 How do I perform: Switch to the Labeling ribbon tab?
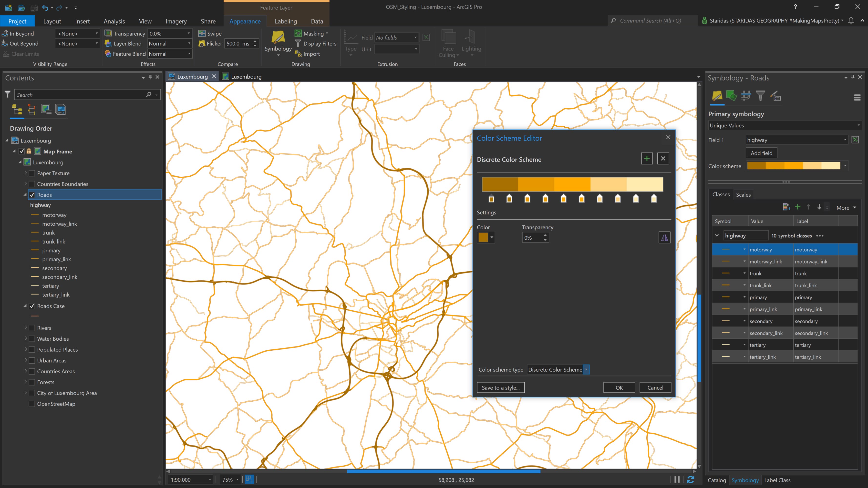pyautogui.click(x=285, y=21)
